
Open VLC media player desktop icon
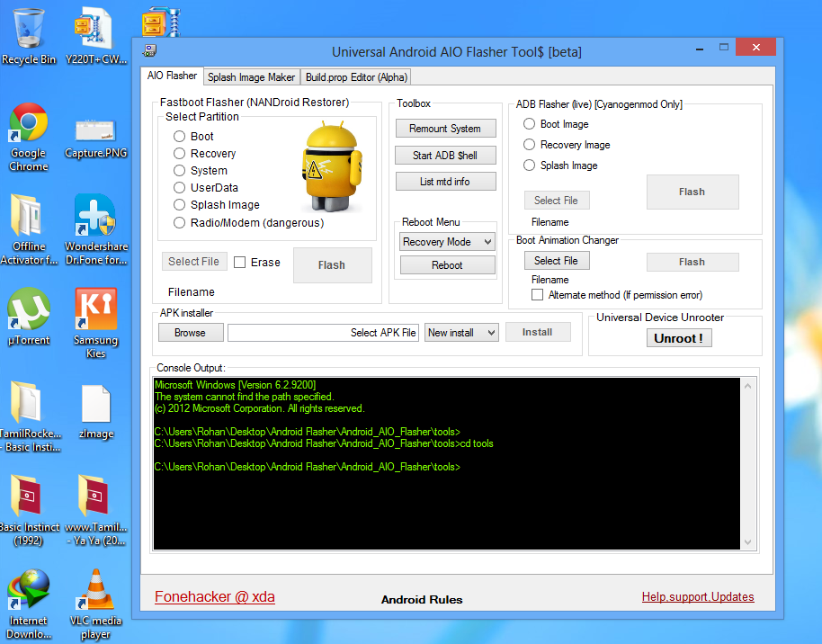tap(95, 589)
